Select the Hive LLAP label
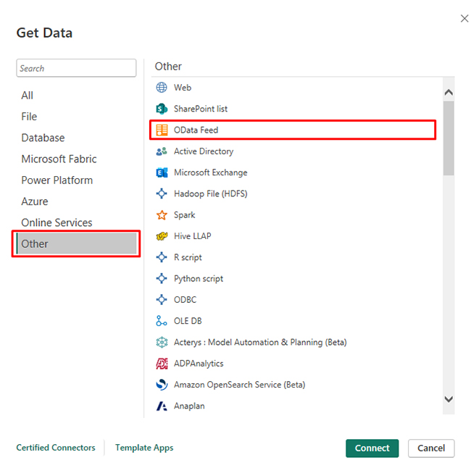The width and height of the screenshot is (471, 476). [192, 236]
